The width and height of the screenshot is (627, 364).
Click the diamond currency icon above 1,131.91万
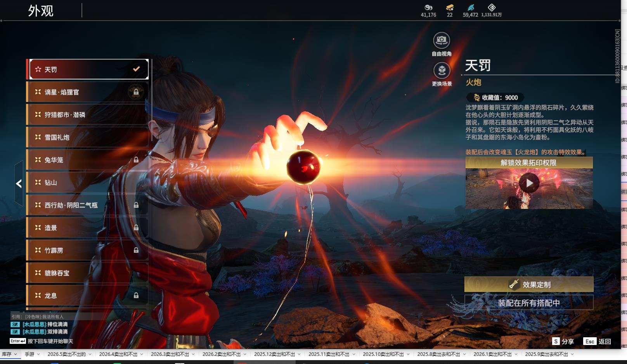(492, 7)
